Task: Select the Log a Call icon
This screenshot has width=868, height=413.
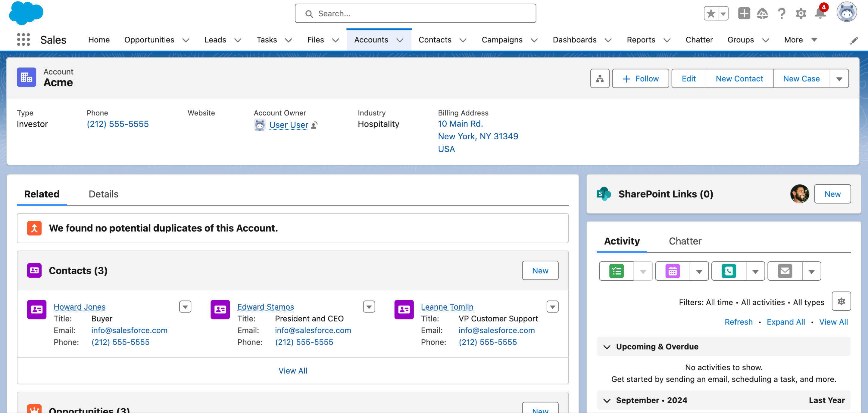Action: pos(729,271)
